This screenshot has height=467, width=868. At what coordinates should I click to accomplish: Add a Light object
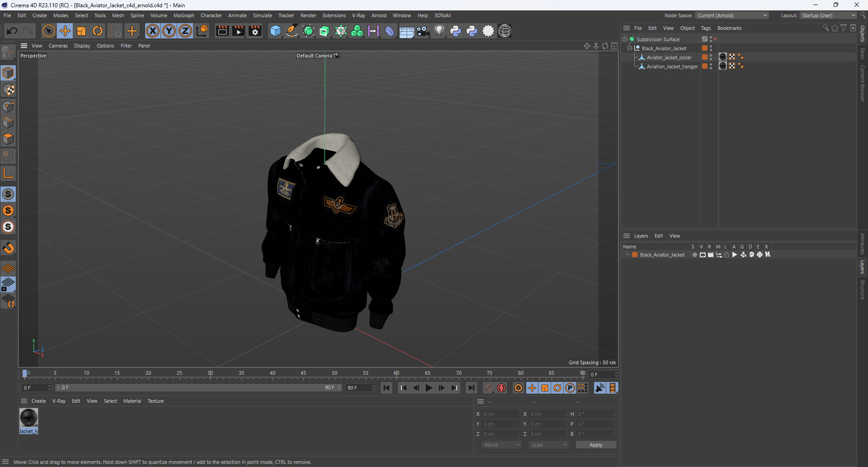coord(439,31)
